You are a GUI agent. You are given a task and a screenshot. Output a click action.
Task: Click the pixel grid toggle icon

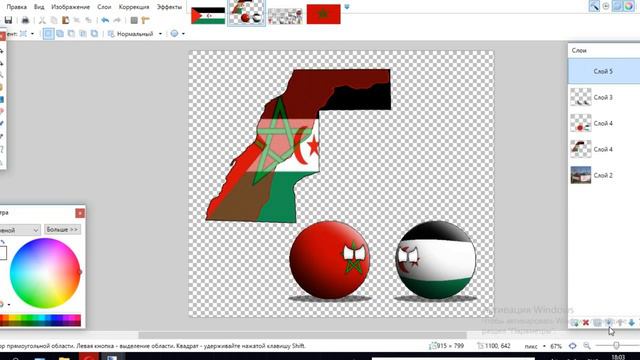(x=134, y=20)
